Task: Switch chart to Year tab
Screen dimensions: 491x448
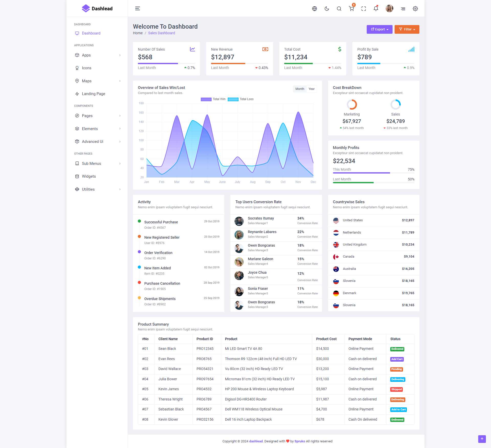Action: [311, 89]
